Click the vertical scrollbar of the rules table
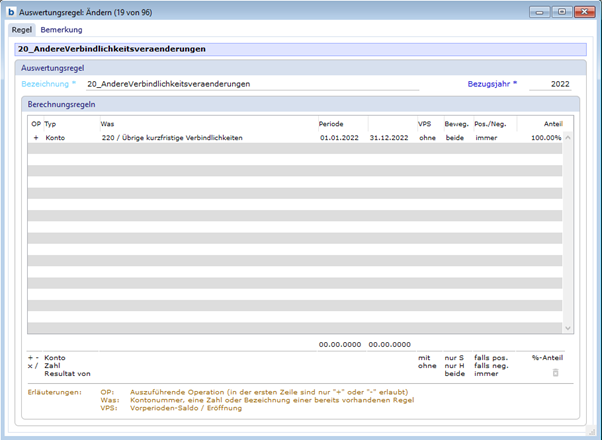602x440 pixels. pyautogui.click(x=568, y=230)
